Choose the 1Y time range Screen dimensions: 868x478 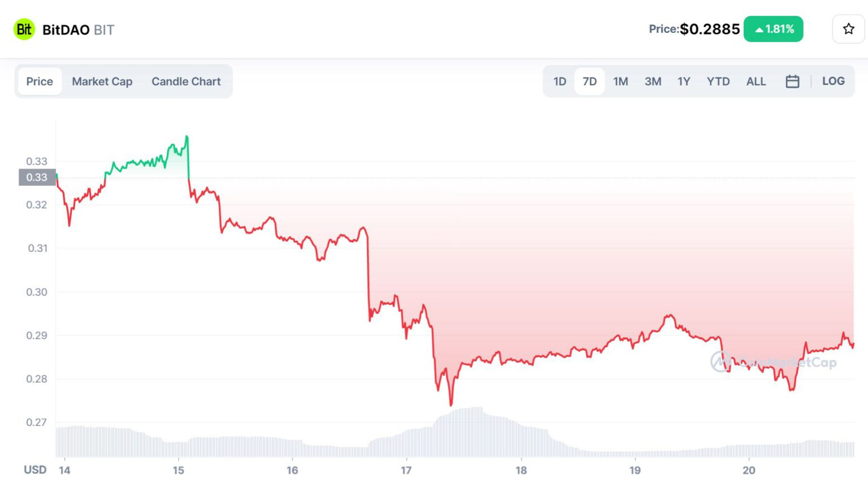(x=684, y=81)
